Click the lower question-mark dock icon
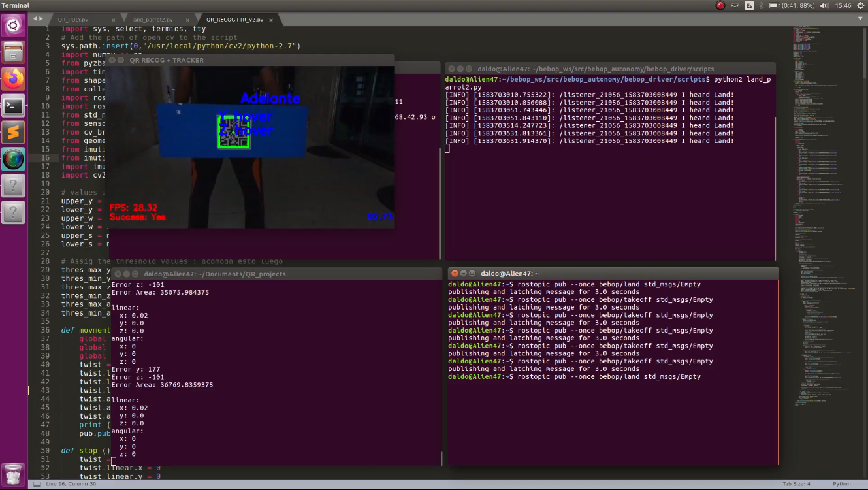Image resolution: width=868 pixels, height=490 pixels. [x=14, y=213]
